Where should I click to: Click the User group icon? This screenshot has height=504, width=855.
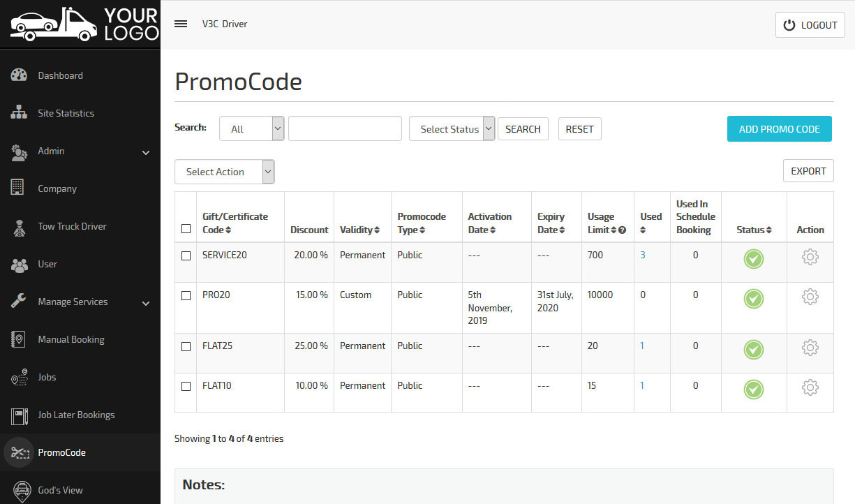coord(19,265)
